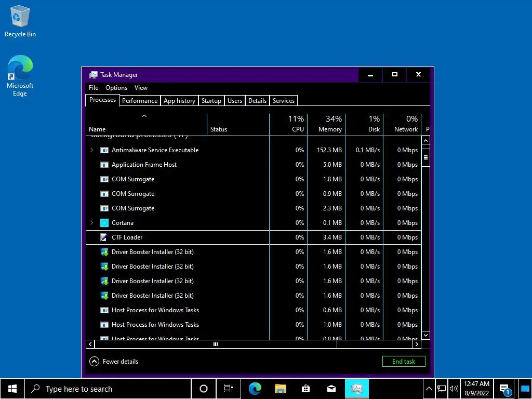The width and height of the screenshot is (532, 399).
Task: Switch to the Performance tab
Action: click(140, 101)
